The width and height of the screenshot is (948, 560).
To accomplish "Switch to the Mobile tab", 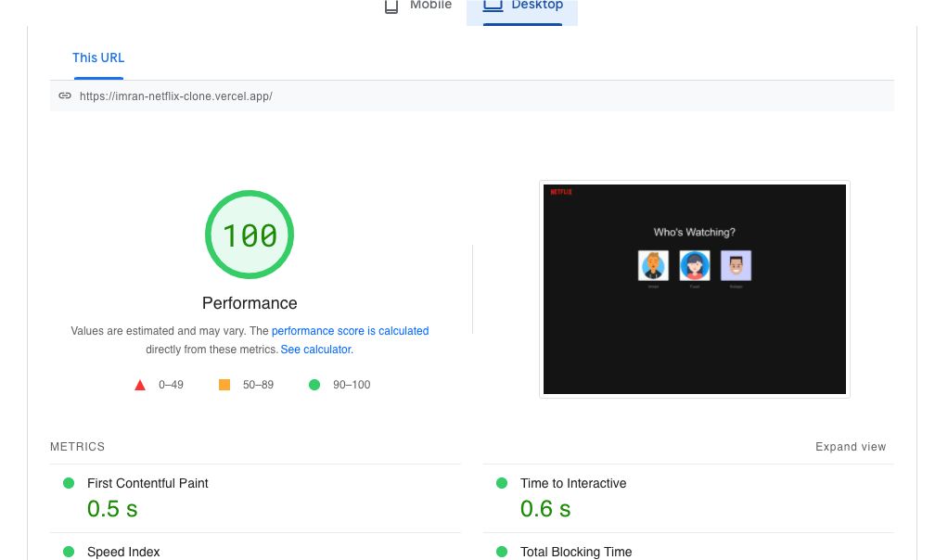I will [x=418, y=6].
